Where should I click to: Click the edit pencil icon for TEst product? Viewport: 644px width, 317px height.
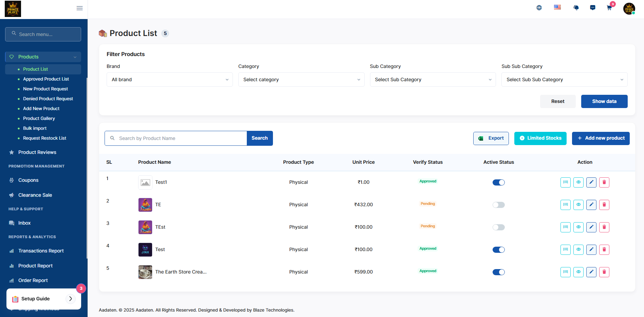591,227
